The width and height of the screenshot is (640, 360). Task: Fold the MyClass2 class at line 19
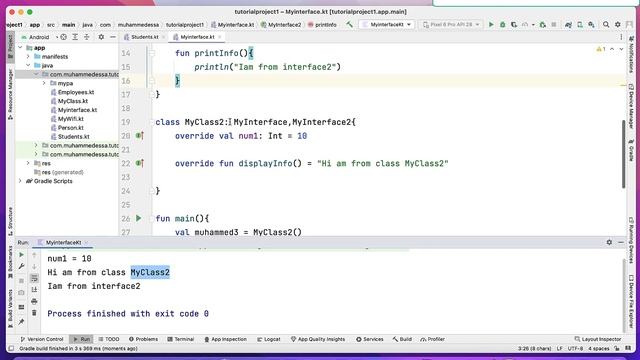tap(152, 122)
